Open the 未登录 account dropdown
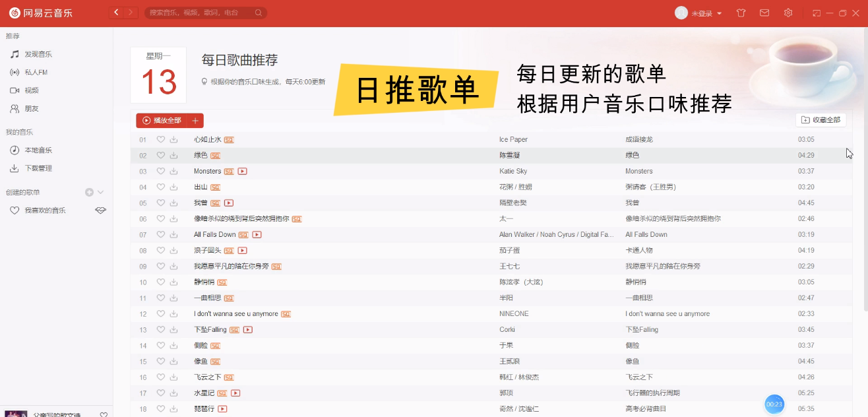The height and width of the screenshot is (417, 868). (697, 13)
